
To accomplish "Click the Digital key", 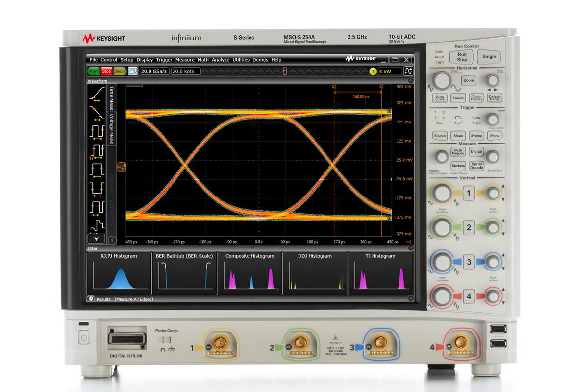I will coord(476,151).
